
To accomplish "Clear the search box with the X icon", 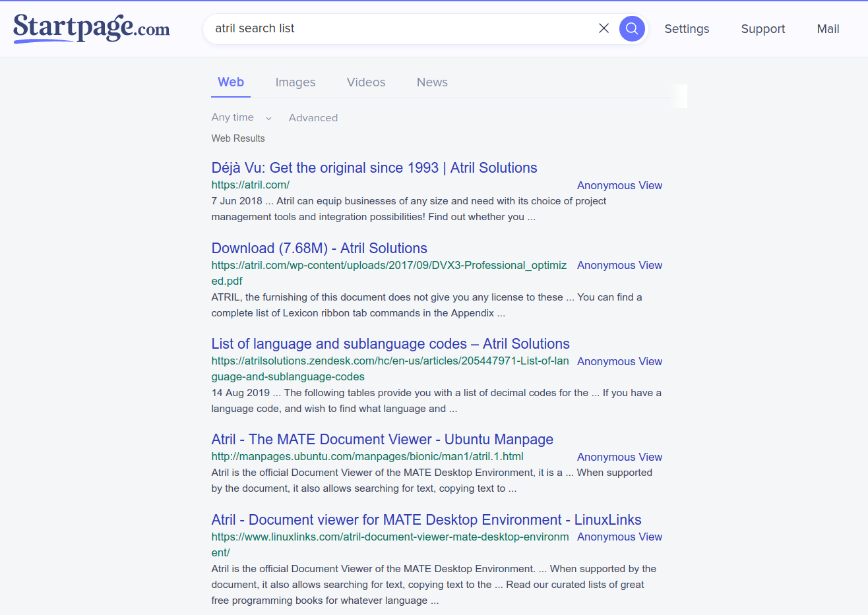I will click(x=604, y=28).
